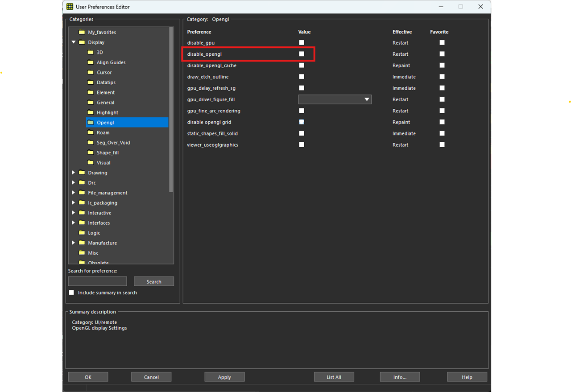The width and height of the screenshot is (571, 392).
Task: Select the Shape_fill category label
Action: 108,153
